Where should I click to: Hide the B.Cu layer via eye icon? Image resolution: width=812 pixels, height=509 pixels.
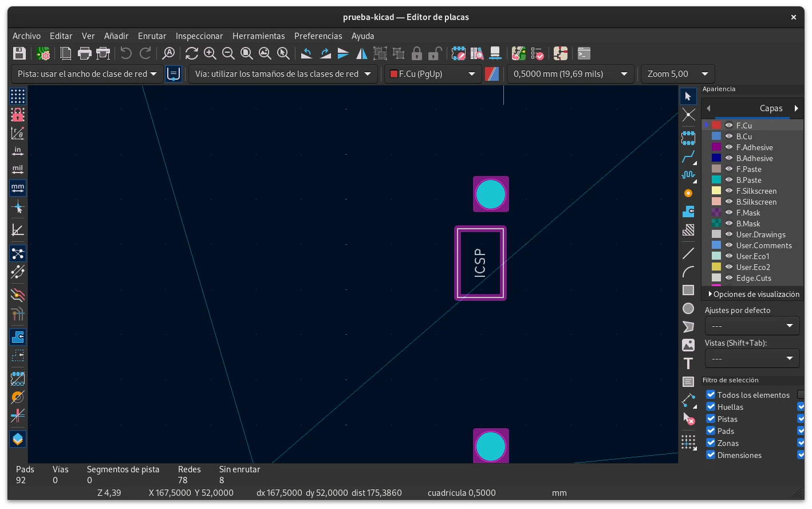729,136
